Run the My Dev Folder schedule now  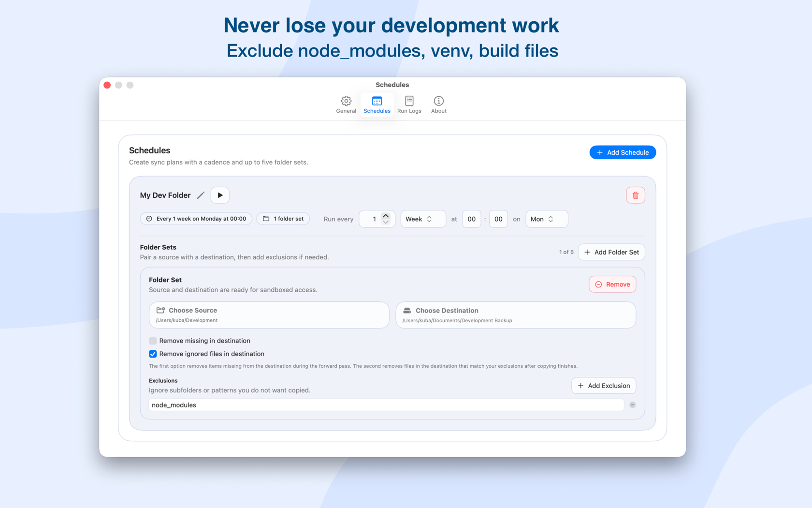[x=220, y=195]
